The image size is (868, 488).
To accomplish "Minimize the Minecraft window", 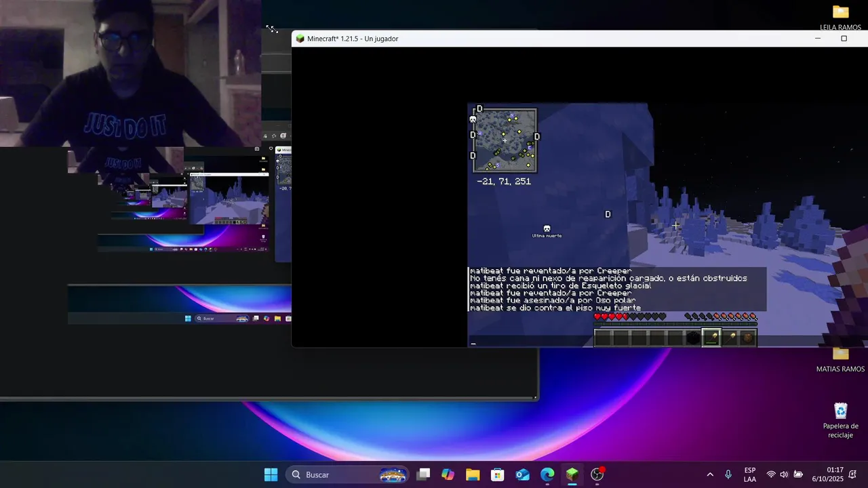I will point(818,39).
